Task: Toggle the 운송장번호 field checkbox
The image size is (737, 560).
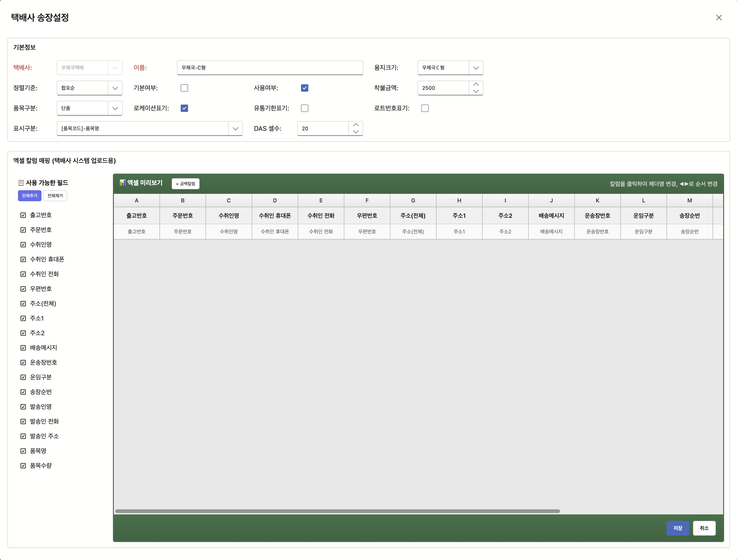Action: (x=23, y=363)
